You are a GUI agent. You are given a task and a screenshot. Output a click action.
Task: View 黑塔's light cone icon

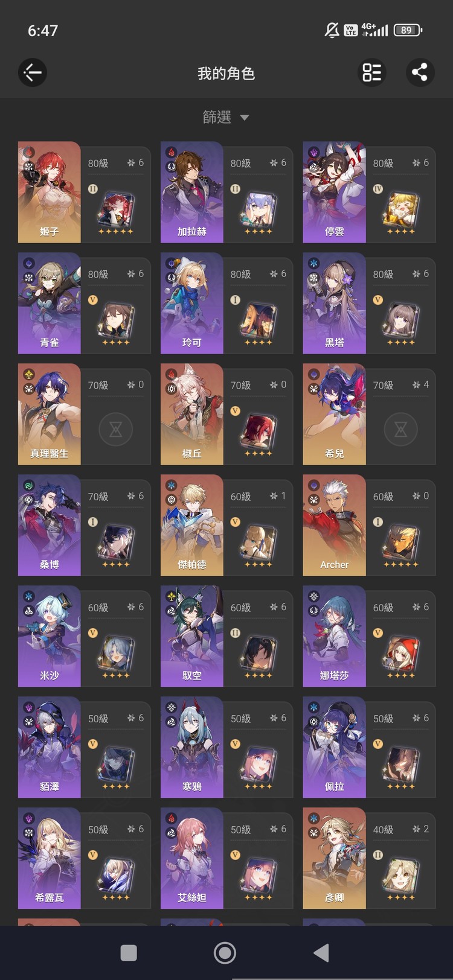coord(400,320)
